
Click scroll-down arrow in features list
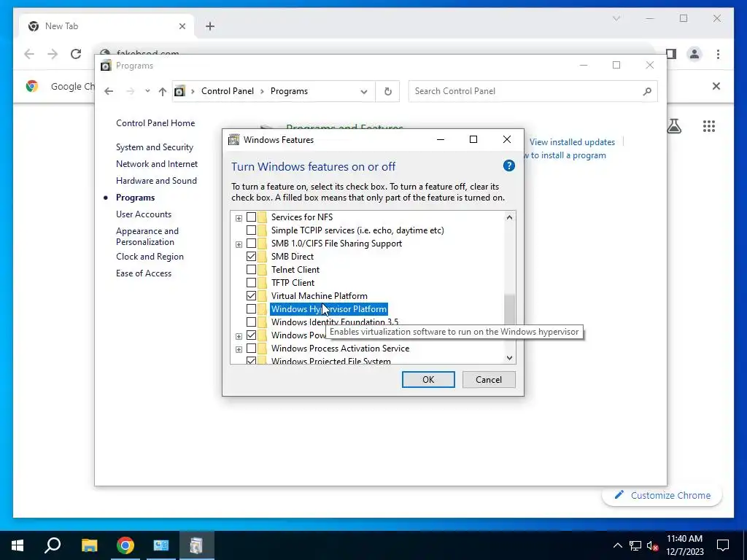tap(509, 357)
